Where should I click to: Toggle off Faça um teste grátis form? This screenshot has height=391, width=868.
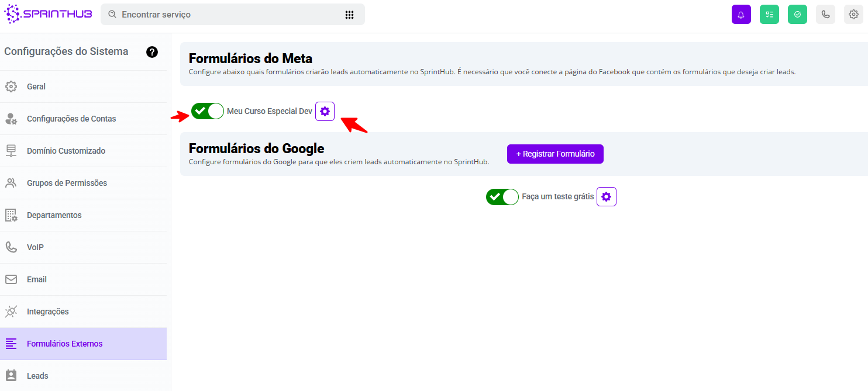[502, 197]
